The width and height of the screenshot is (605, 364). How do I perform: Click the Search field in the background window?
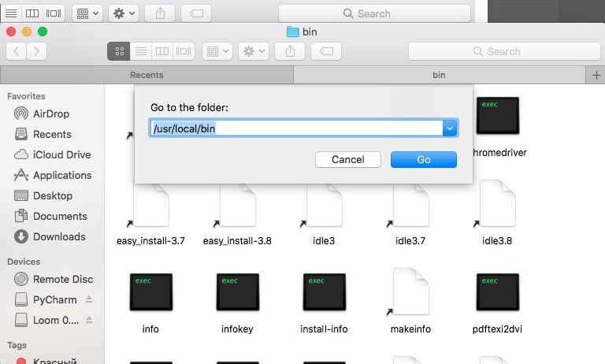tap(374, 13)
